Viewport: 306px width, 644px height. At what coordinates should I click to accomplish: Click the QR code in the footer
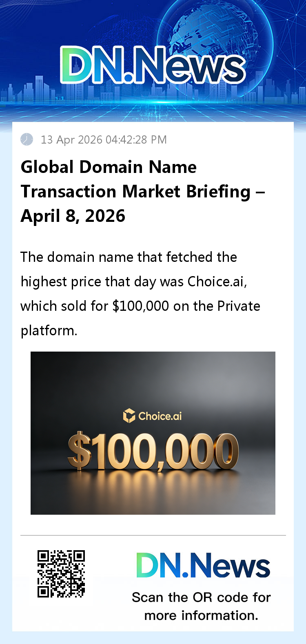61,574
